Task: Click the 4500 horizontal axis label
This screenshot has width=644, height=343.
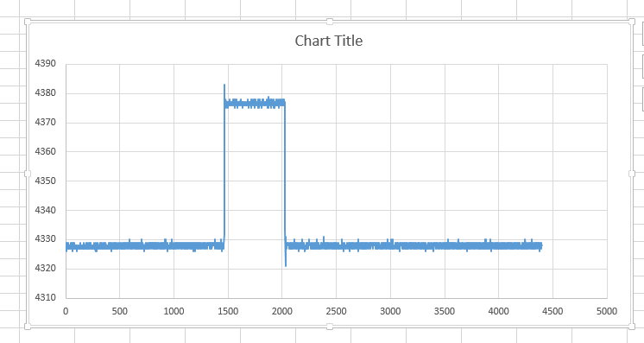Action: 552,311
